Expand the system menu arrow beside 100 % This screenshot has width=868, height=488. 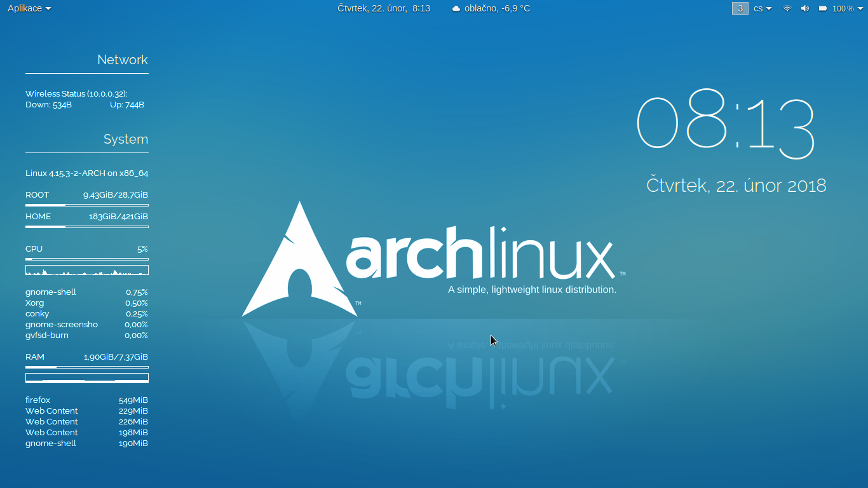click(860, 9)
